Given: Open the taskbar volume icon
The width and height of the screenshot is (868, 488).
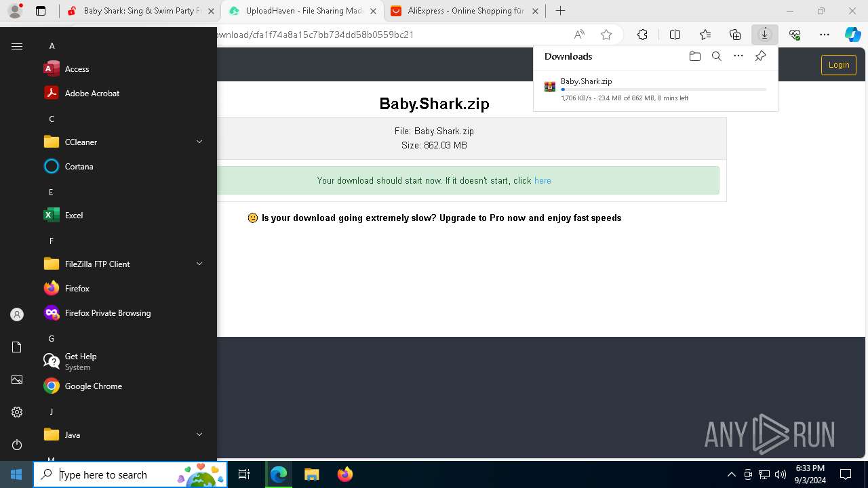Looking at the screenshot, I should tap(780, 474).
